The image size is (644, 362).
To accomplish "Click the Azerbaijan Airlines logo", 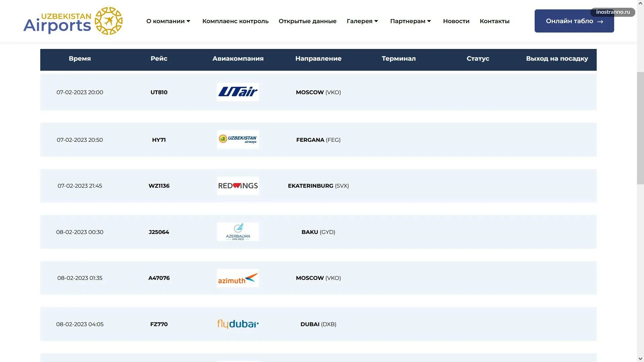I will (x=238, y=232).
